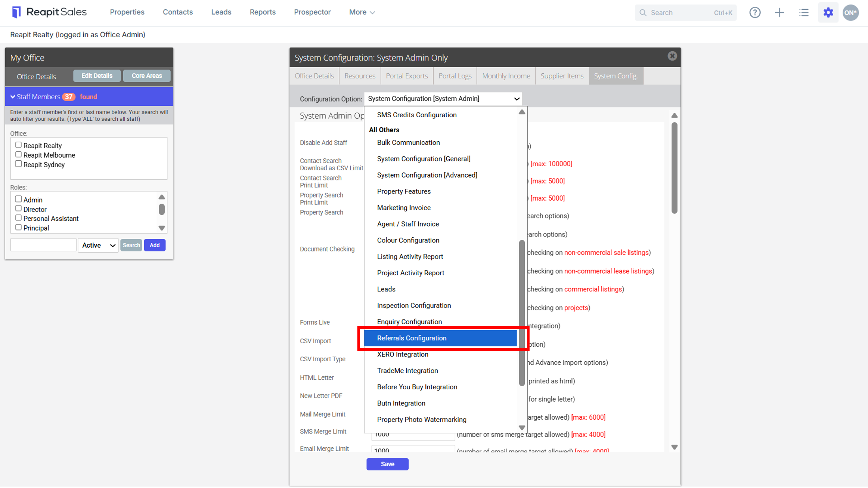The height and width of the screenshot is (488, 868).
Task: Click the search magnifier icon
Action: pyautogui.click(x=643, y=13)
